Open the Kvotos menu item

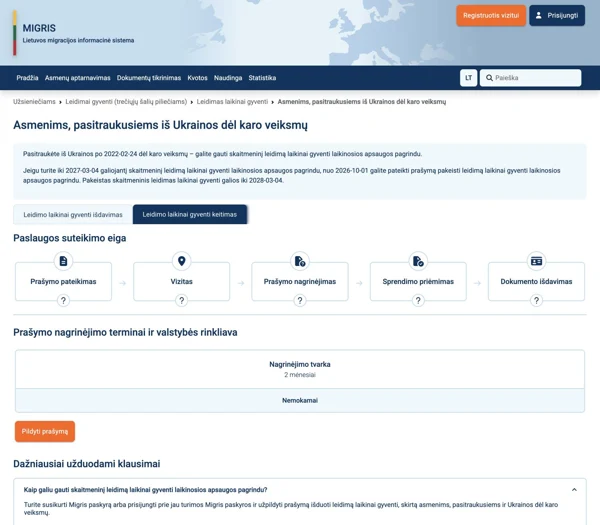click(x=197, y=78)
